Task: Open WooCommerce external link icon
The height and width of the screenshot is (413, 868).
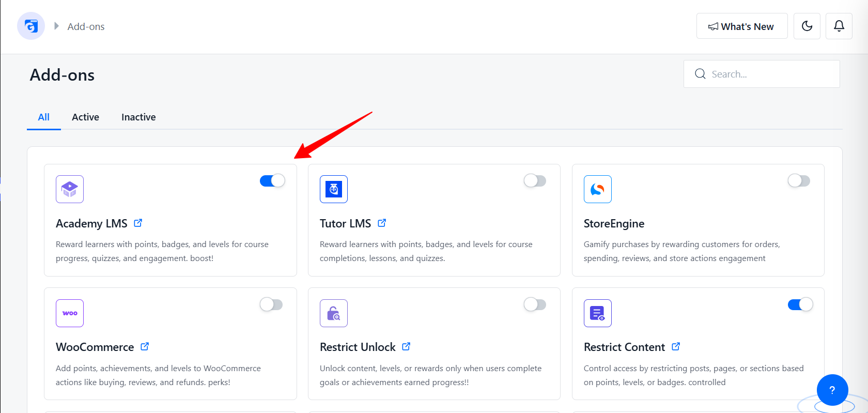Action: coord(145,346)
